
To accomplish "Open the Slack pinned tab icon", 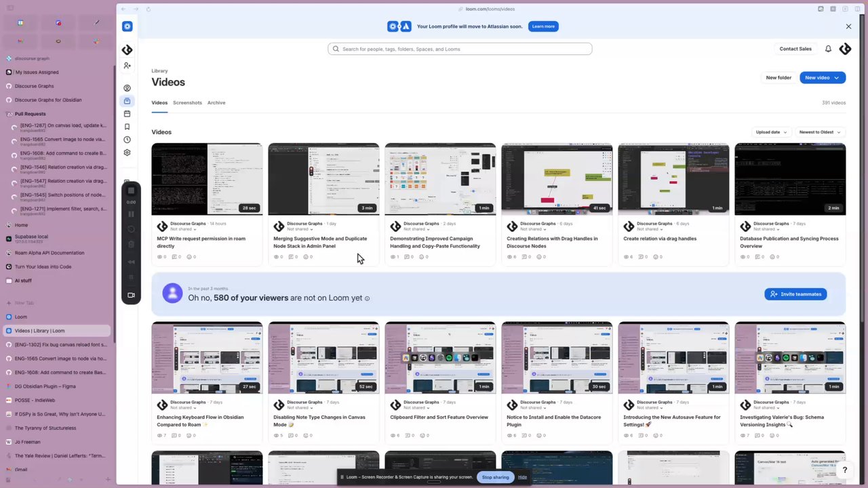I will (96, 41).
